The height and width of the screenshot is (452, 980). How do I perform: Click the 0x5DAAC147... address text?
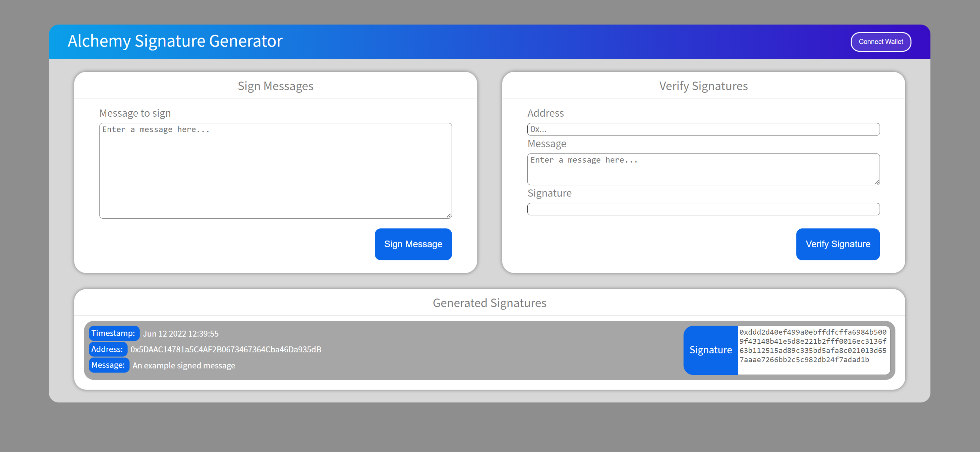pyautogui.click(x=226, y=349)
